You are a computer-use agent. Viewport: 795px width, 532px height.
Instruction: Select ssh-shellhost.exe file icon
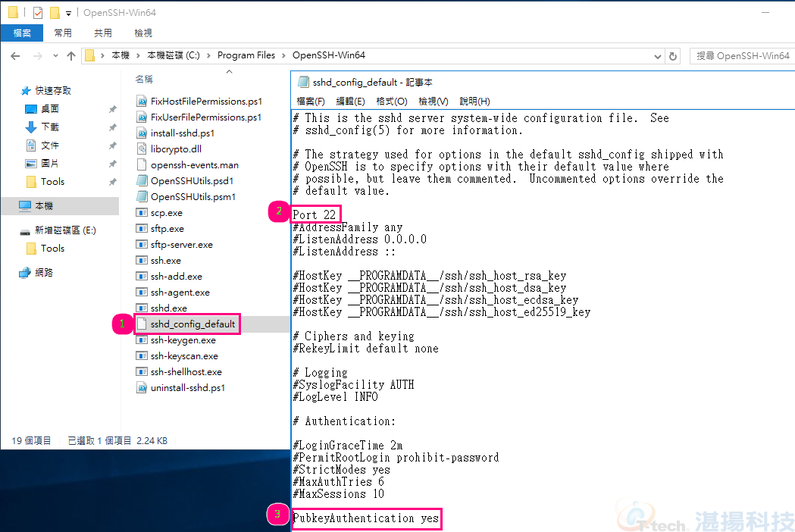[142, 372]
